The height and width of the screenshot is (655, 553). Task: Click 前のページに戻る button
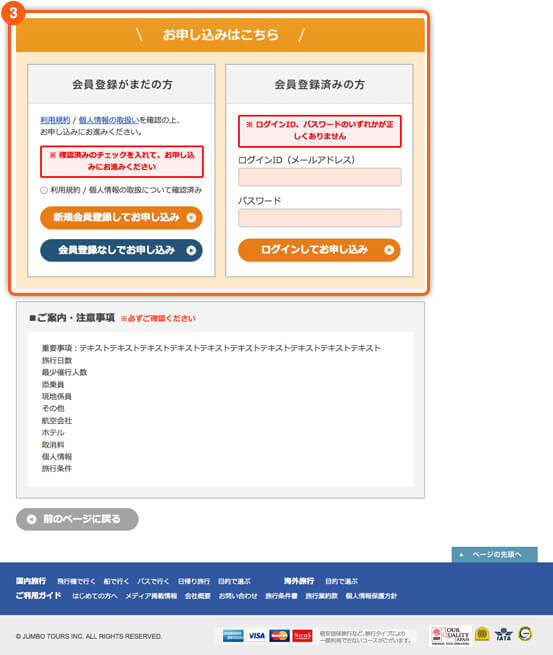pos(77,519)
